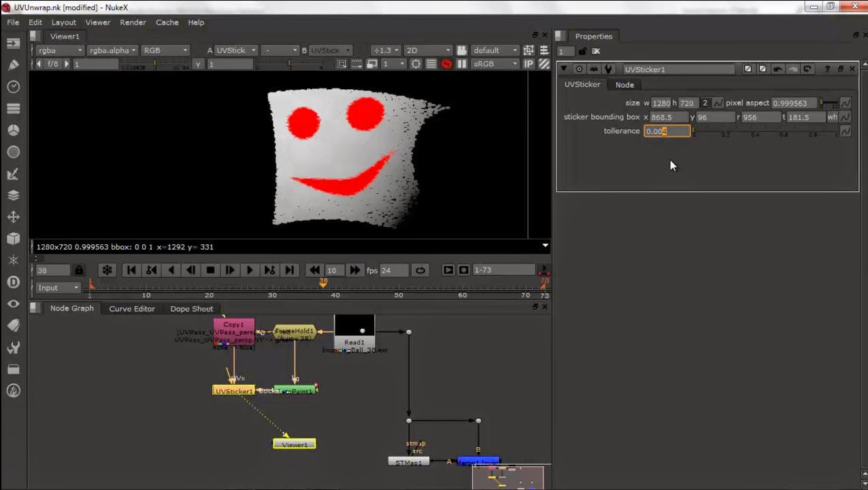Click the snowflake freeze icon in timeline
The width and height of the screenshot is (868, 490).
click(107, 270)
